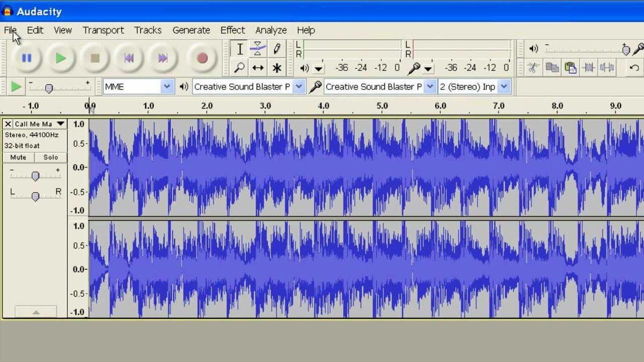Adjust the track gain slider
The image size is (644, 362).
[x=35, y=176]
